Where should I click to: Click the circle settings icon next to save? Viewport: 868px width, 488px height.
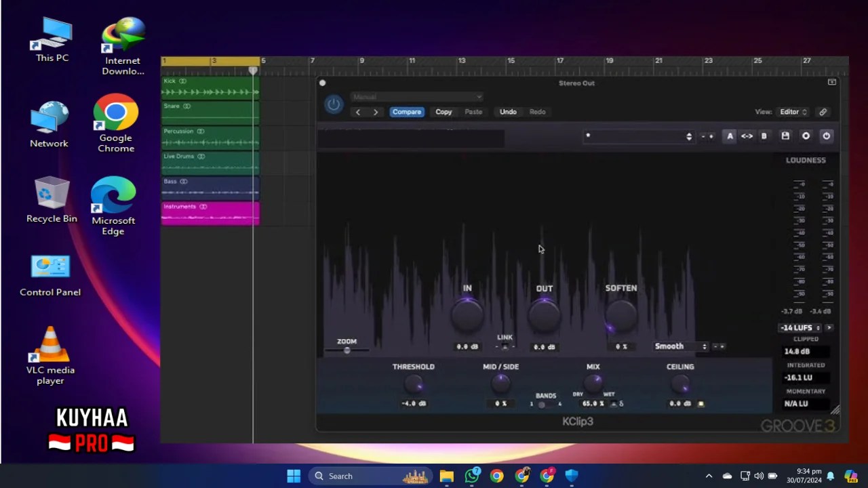[x=806, y=136]
